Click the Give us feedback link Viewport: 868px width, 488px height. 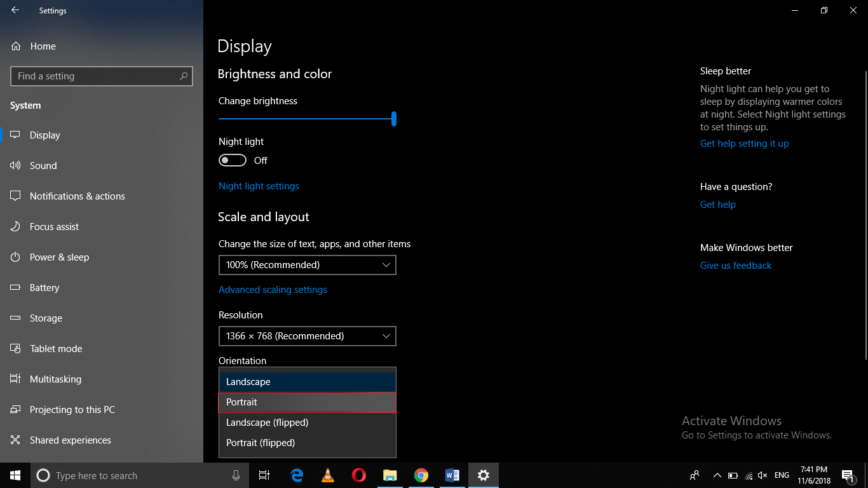[x=735, y=265]
